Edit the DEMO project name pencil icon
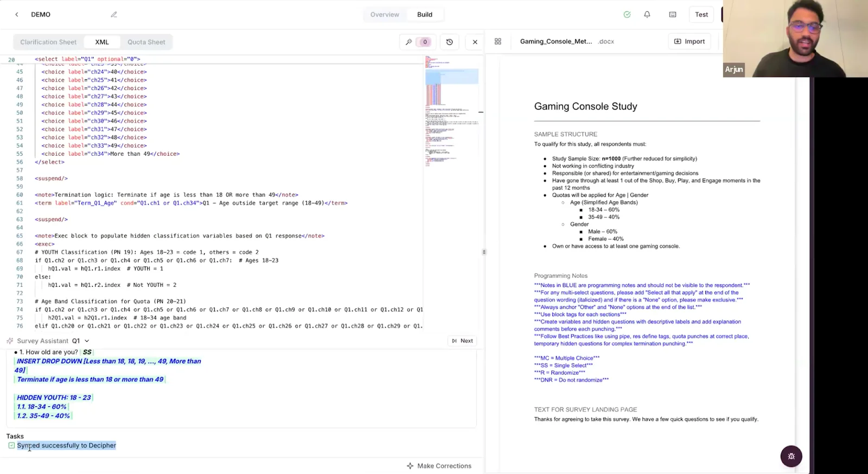The image size is (868, 474). (x=114, y=15)
